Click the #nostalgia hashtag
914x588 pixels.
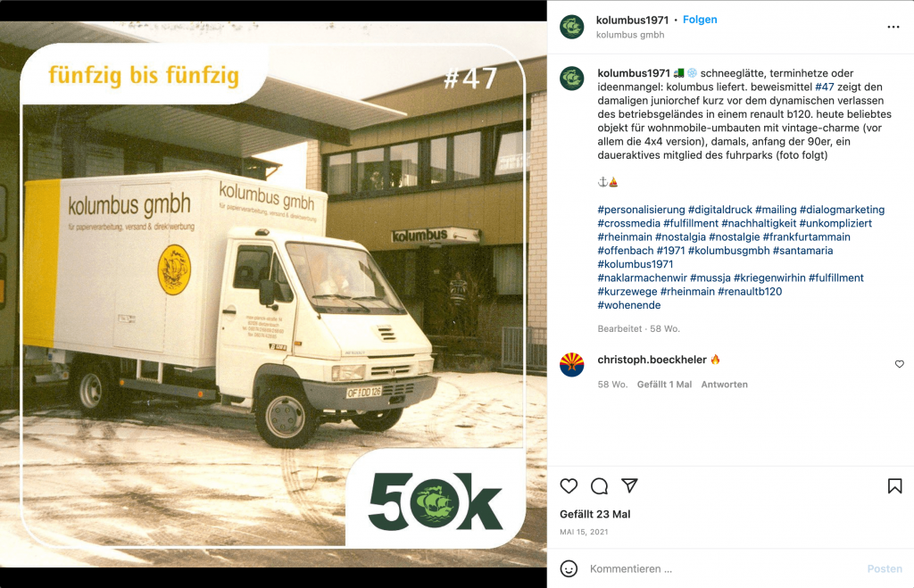pyautogui.click(x=680, y=237)
